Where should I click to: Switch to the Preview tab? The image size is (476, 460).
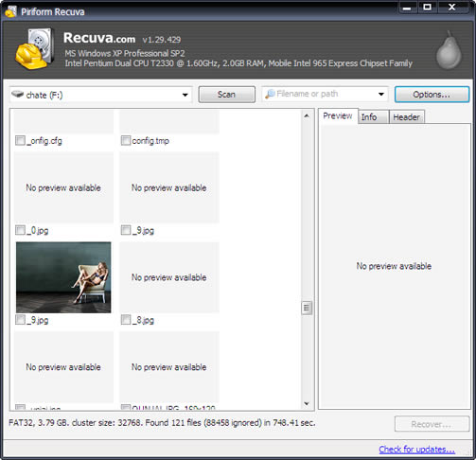338,115
